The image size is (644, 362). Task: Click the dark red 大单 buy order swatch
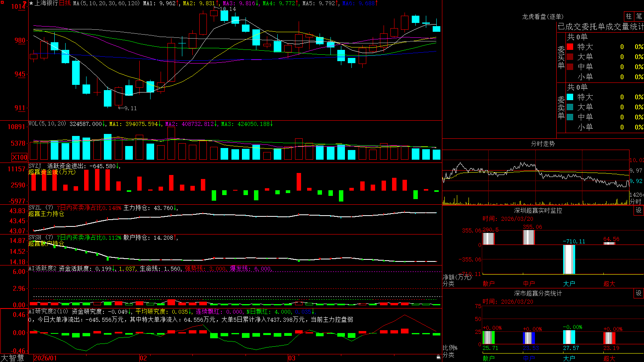coord(570,57)
